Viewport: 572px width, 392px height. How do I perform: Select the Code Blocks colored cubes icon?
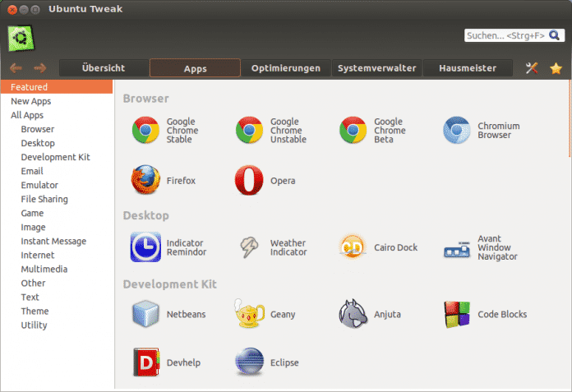[457, 314]
